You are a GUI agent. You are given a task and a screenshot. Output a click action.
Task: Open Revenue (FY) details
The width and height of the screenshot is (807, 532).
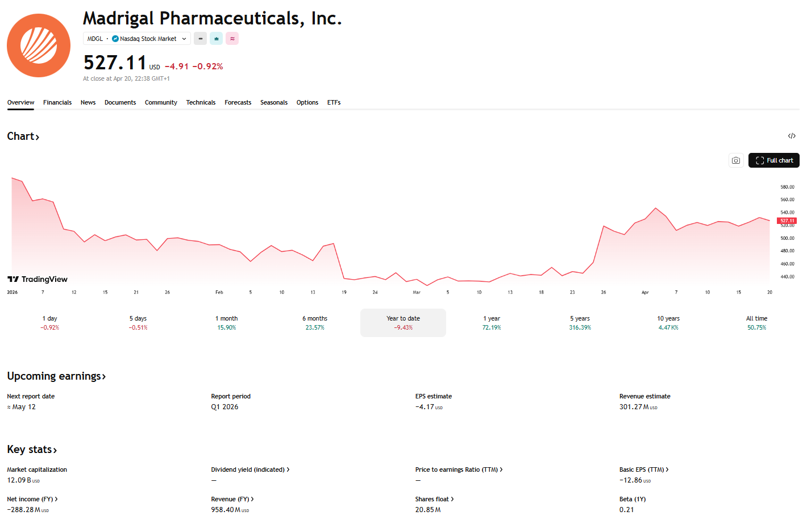[x=232, y=499]
